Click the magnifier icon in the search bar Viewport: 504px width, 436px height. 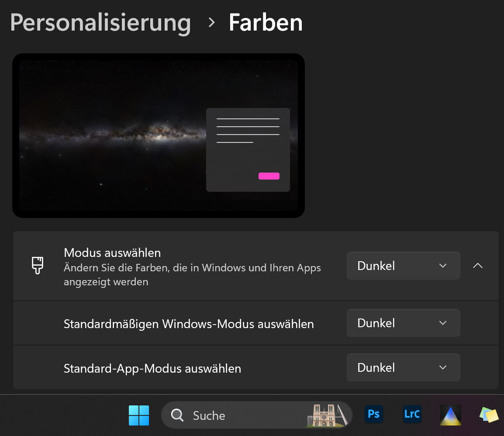click(177, 415)
